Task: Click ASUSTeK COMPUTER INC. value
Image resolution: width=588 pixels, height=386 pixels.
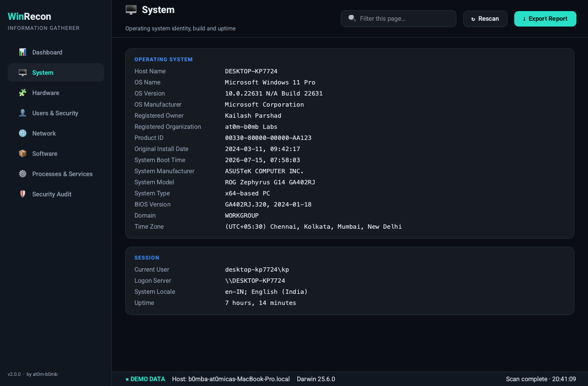Action: point(265,171)
